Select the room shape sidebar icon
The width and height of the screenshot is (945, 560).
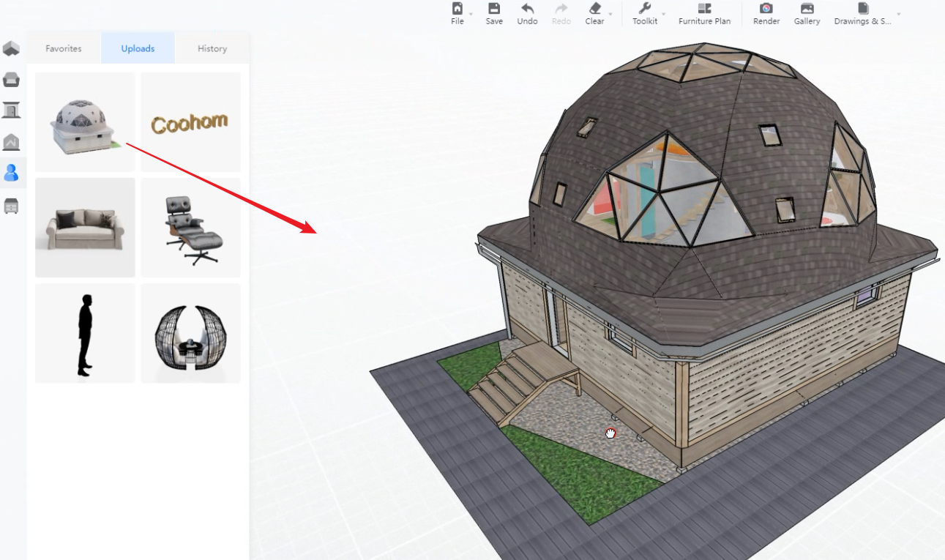(x=11, y=49)
